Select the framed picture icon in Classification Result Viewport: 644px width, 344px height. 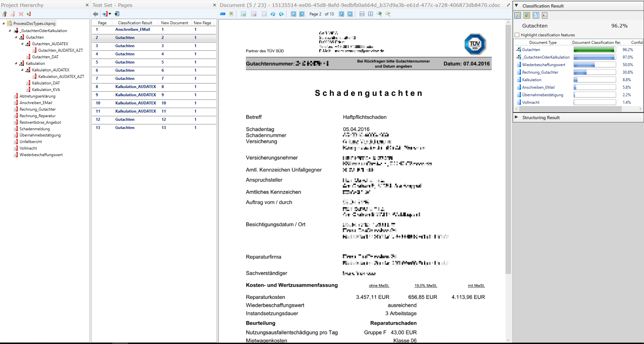(x=527, y=15)
